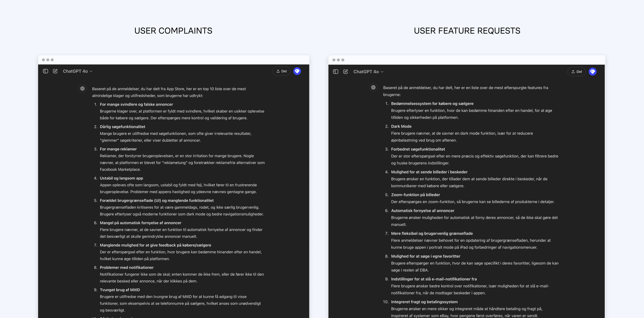Viewport: 644px width, 318px height.
Task: Open the blue profile avatar in right window
Action: coord(592,72)
